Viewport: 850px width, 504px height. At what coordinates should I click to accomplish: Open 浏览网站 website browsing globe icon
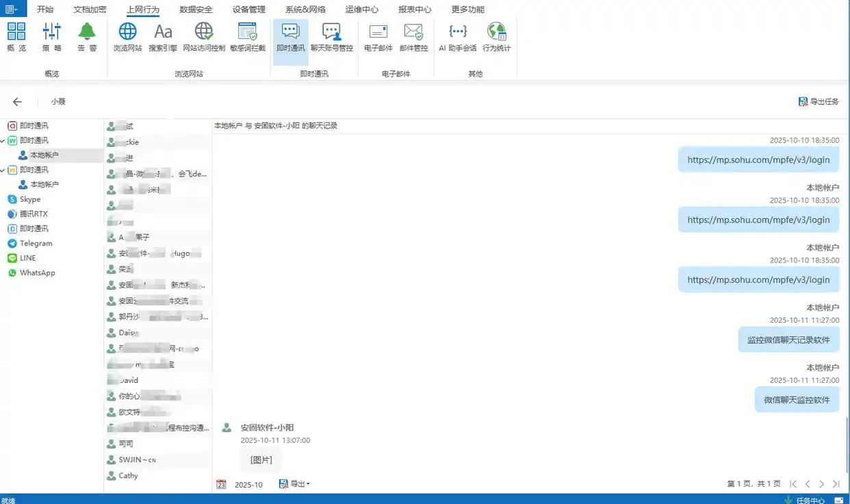(x=127, y=37)
